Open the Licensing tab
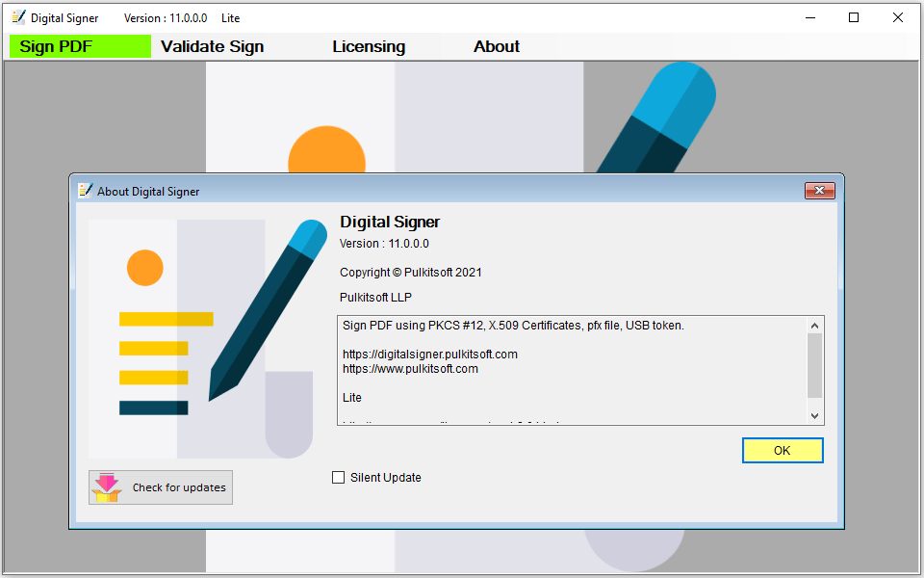 click(369, 46)
